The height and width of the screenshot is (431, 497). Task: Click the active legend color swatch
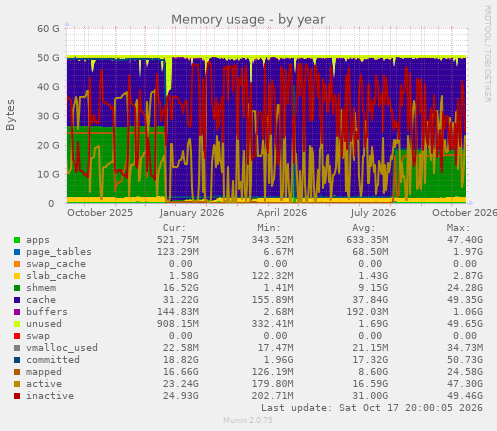click(17, 384)
